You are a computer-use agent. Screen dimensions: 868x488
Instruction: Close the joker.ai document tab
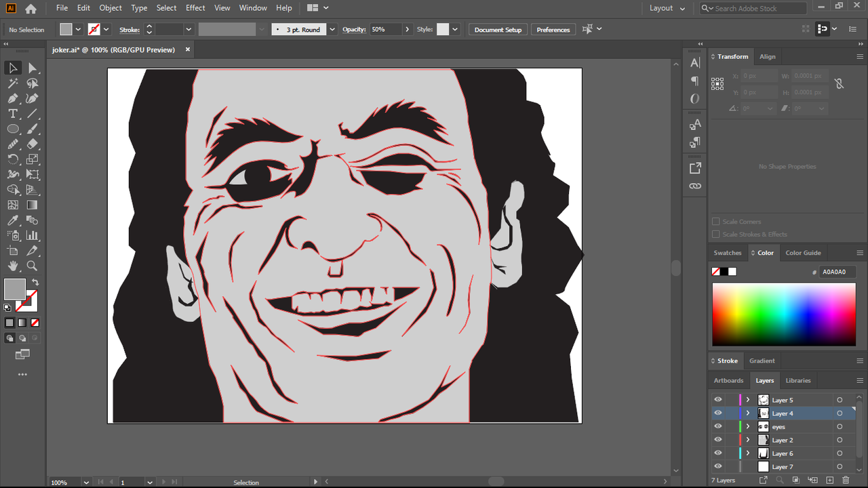[x=188, y=49]
